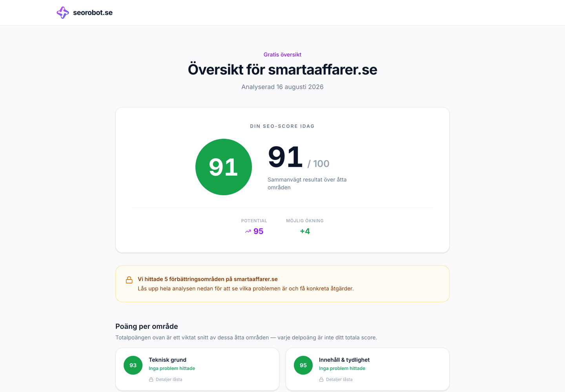Click the "Poäng per område" heading
Screen dimensions: 565x392
(147, 326)
